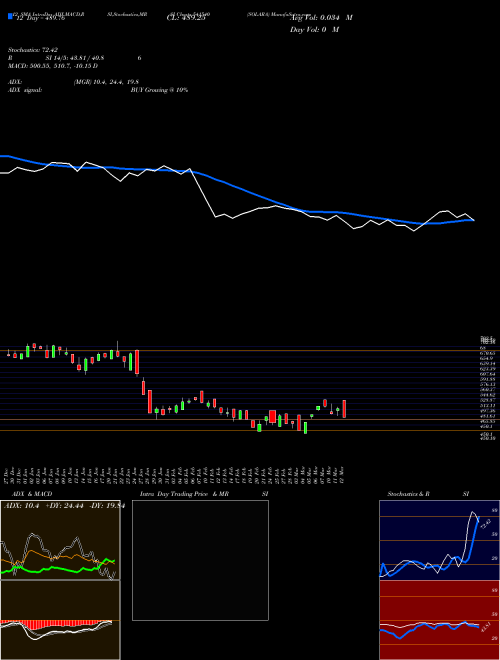Click the blue 12 Day SMA legend square
The height and width of the screenshot is (660, 500).
point(10,16)
